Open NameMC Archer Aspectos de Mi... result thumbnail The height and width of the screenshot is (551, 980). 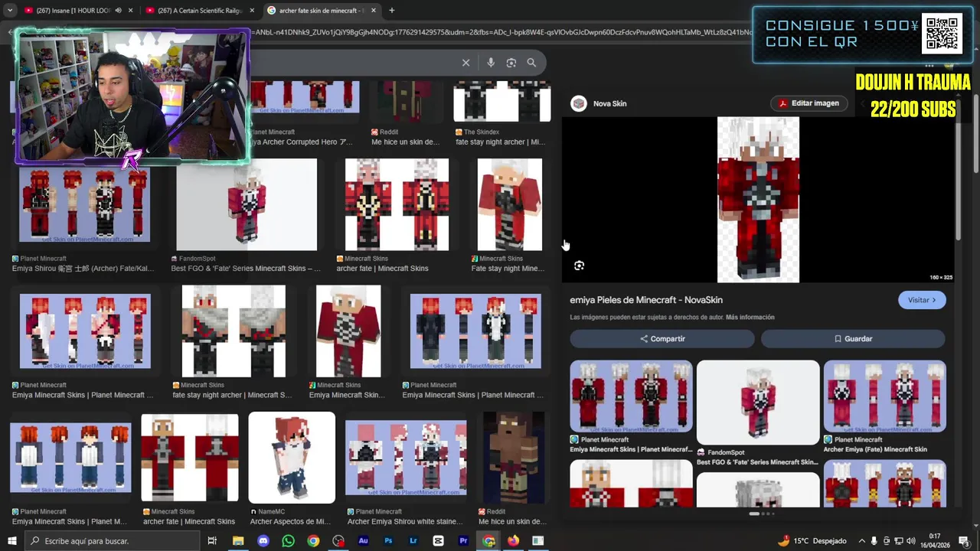[292, 458]
